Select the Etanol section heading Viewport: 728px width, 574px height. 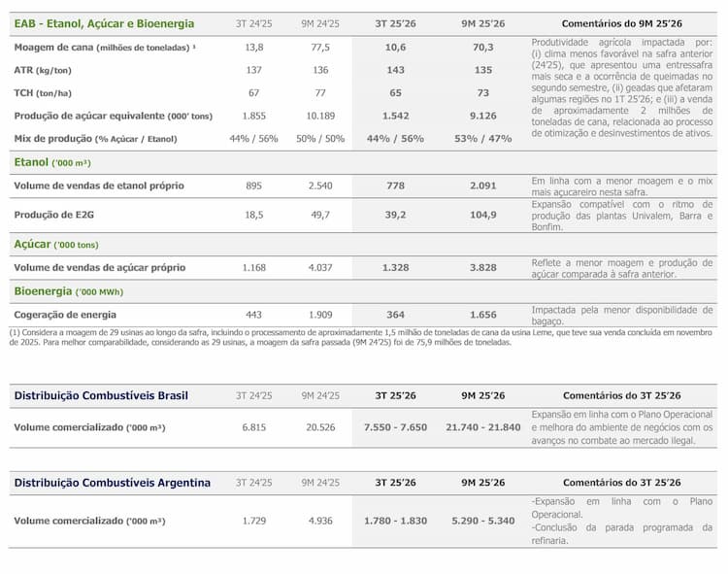[x=52, y=162]
